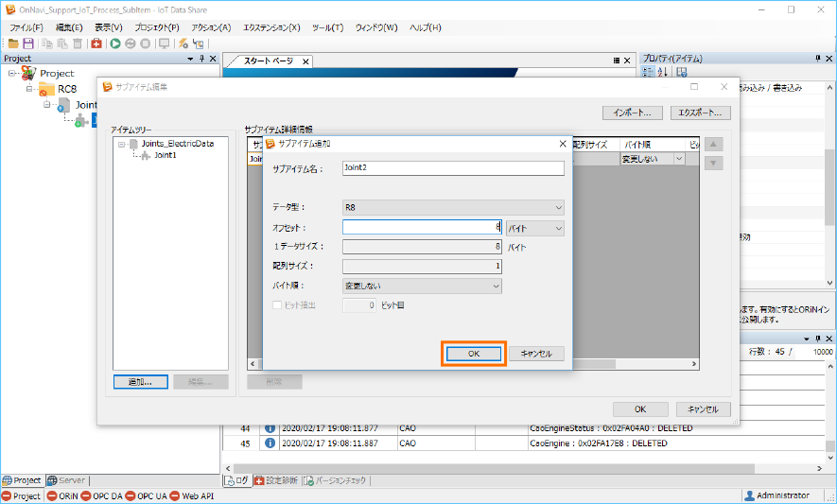Open the ツール(T) menu
This screenshot has width=837, height=504.
click(x=327, y=27)
